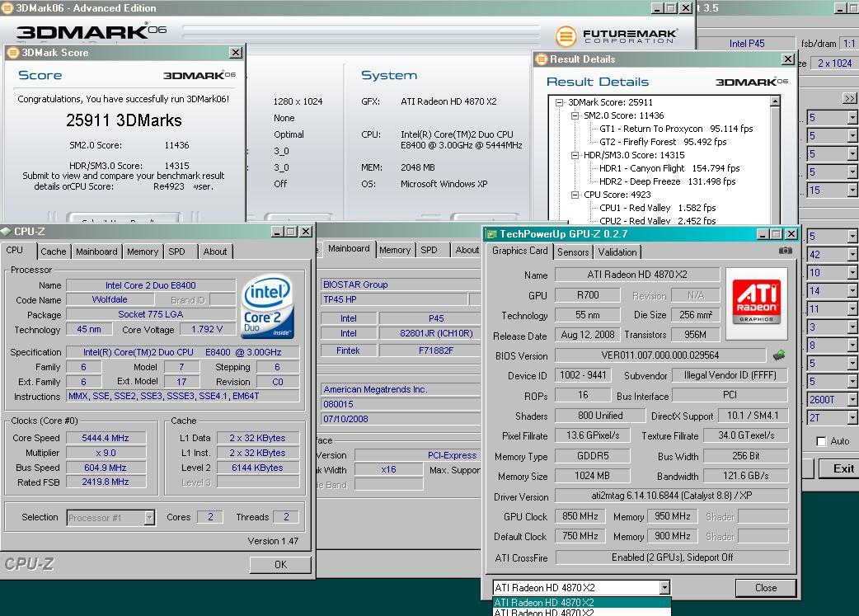Click the Exit button in the right-side tool
859x616 pixels.
point(840,468)
